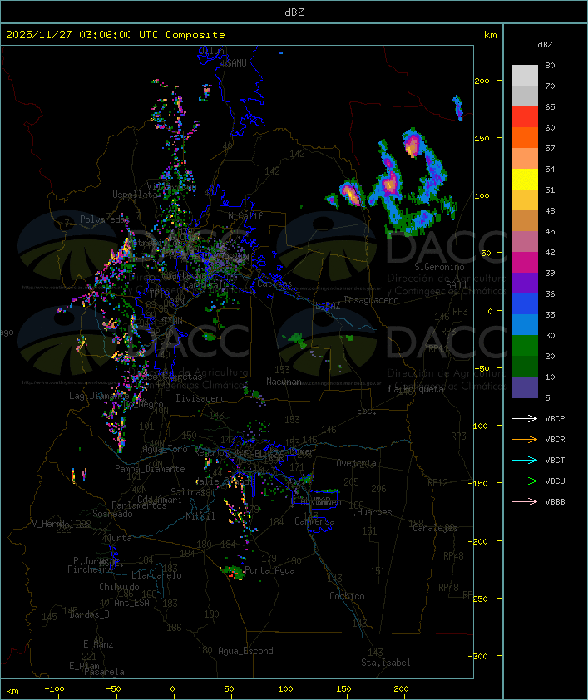Click the VBBB legend label
588x700 pixels.
(555, 502)
